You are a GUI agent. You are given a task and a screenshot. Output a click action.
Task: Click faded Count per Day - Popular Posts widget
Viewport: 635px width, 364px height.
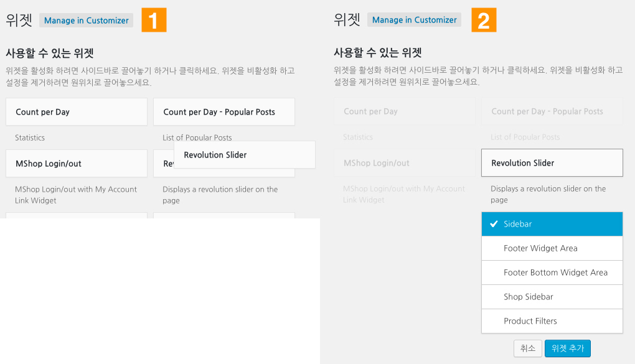[x=552, y=111]
